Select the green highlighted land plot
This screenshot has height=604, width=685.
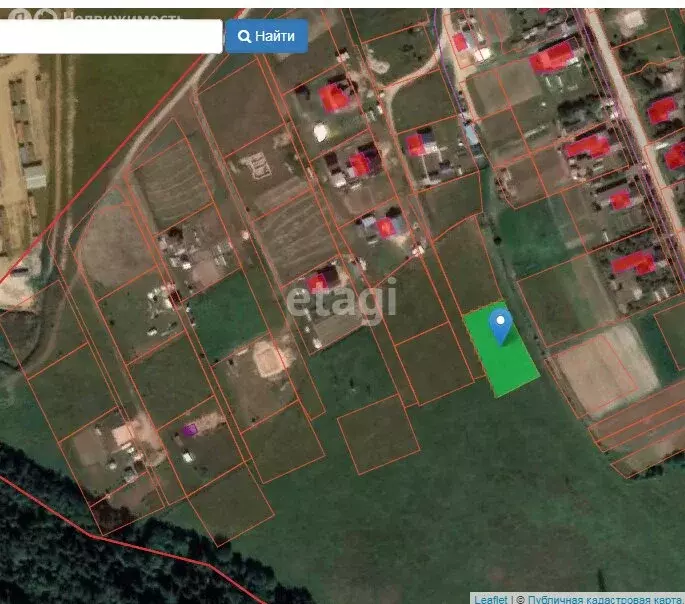click(502, 349)
